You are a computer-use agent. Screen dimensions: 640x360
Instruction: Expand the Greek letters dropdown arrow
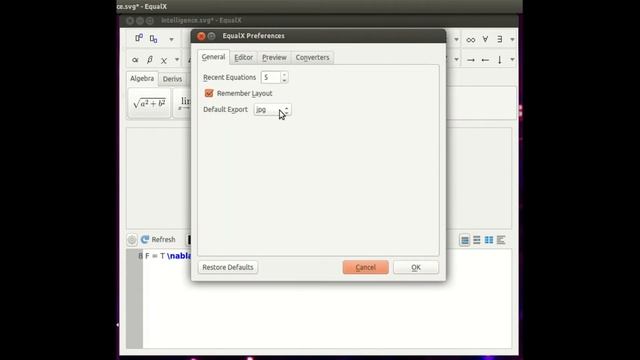click(x=177, y=60)
